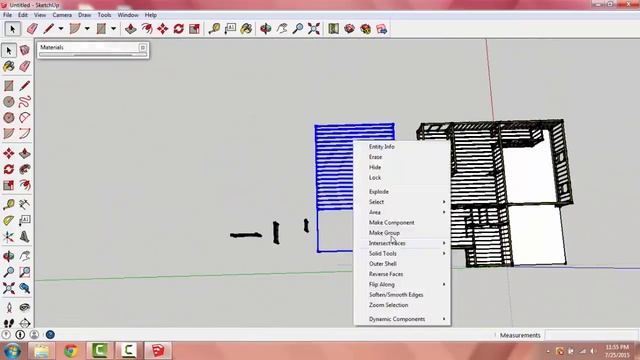Open the Window menu

click(x=128, y=15)
